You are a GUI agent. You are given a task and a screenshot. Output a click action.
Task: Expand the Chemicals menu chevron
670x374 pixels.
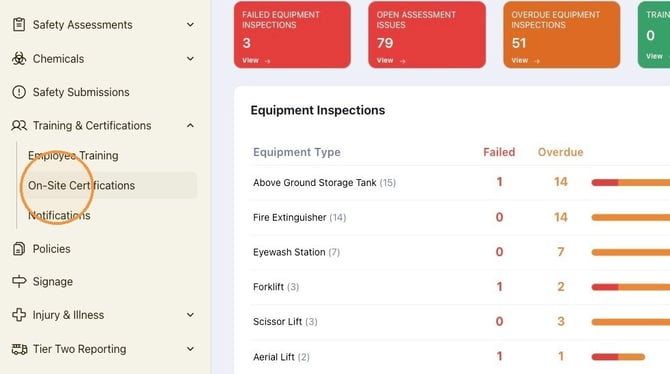tap(190, 59)
